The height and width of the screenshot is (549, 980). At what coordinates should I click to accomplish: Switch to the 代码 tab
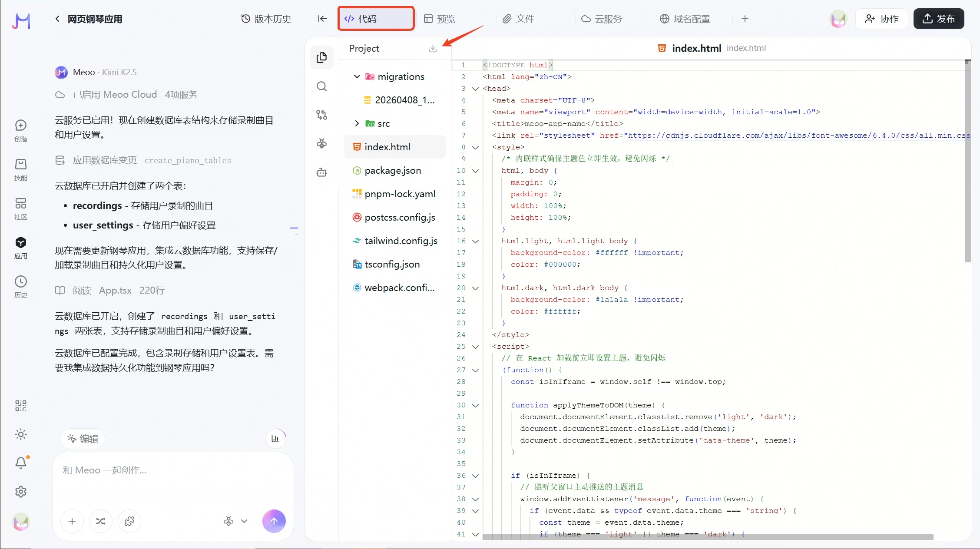click(x=376, y=19)
